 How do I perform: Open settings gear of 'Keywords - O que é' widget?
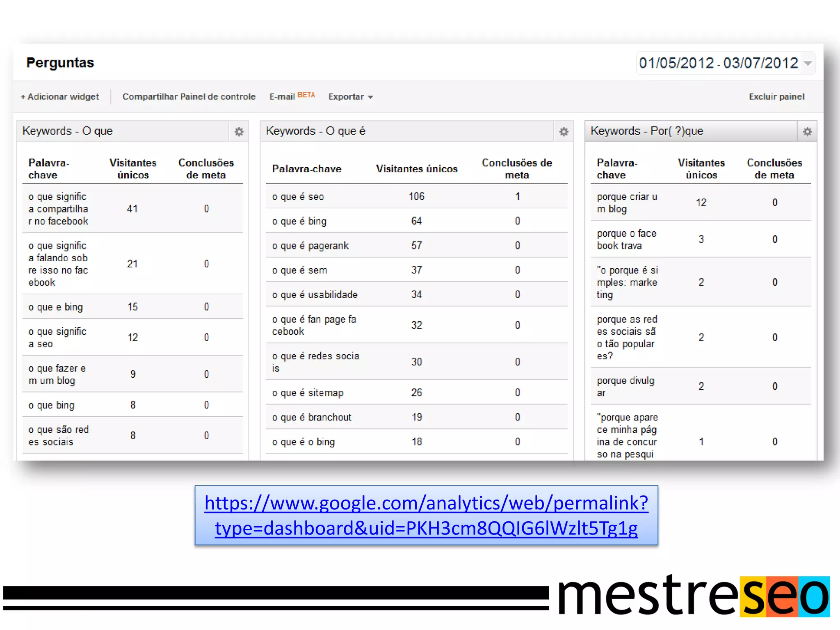click(564, 132)
